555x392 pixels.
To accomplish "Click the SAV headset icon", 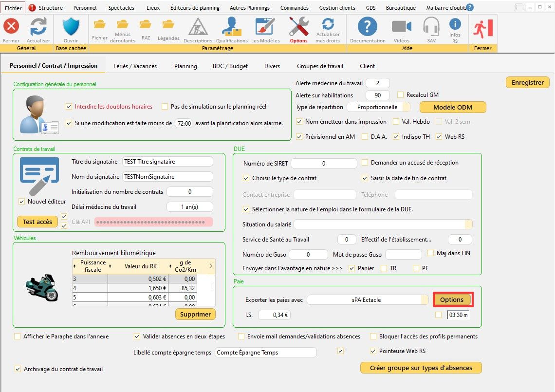I will click(431, 27).
